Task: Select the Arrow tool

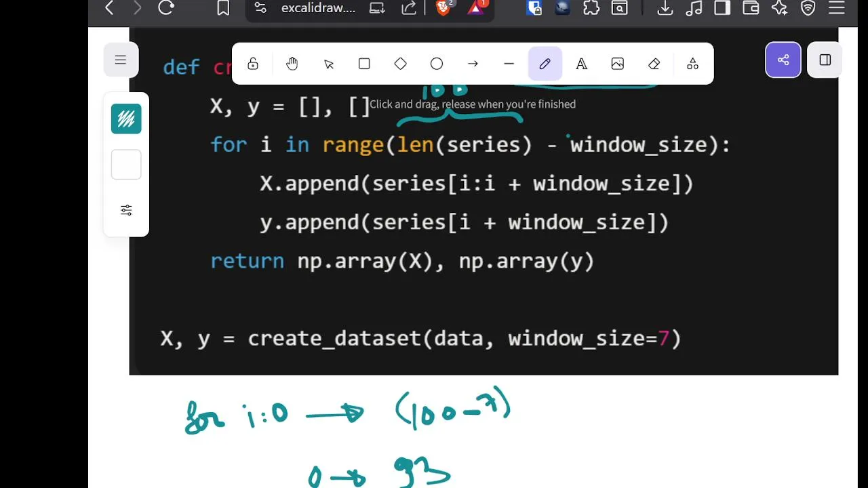Action: pyautogui.click(x=473, y=64)
